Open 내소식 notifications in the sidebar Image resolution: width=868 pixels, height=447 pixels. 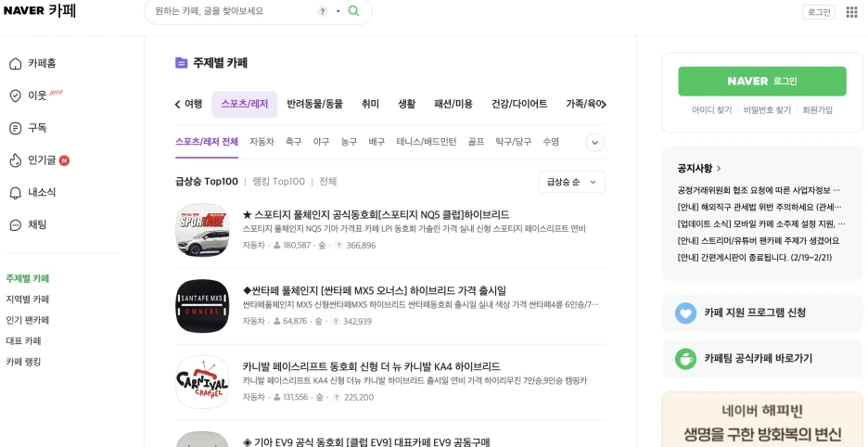click(x=33, y=193)
